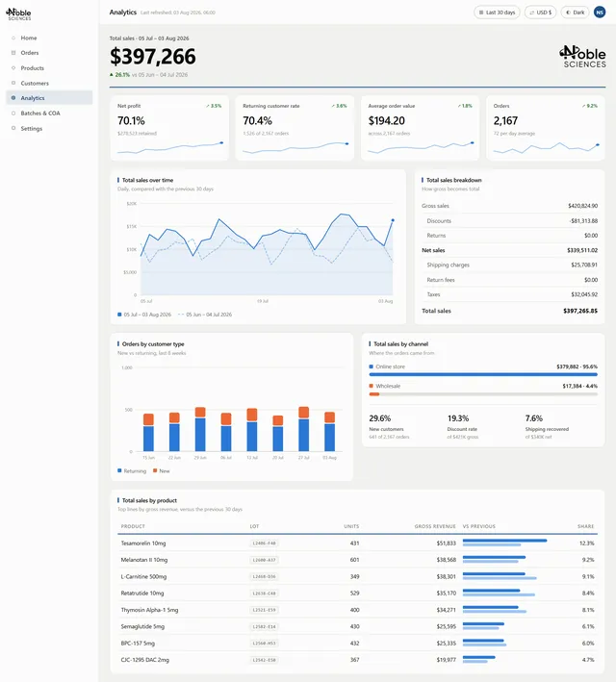616x682 pixels.
Task: Sort by the SHARE column header
Action: pos(586,526)
